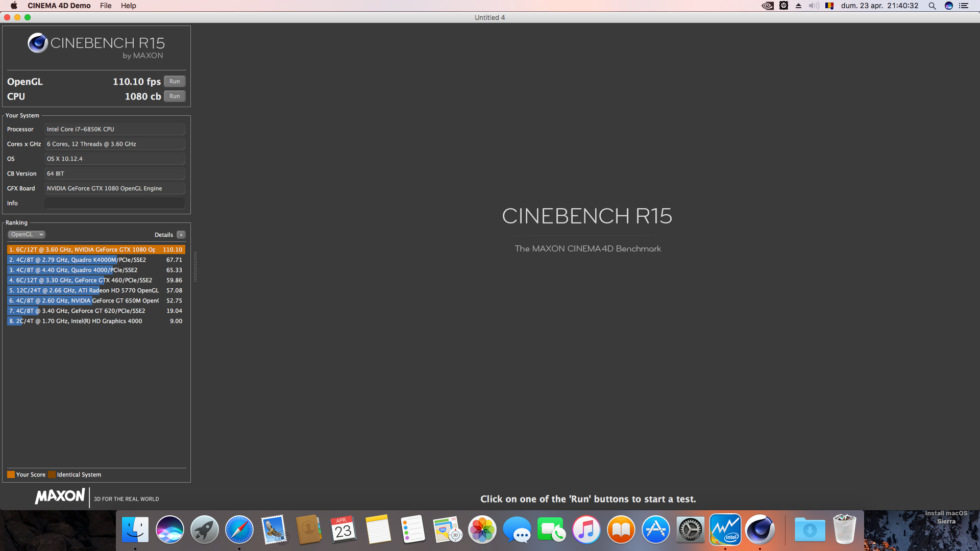Screen dimensions: 980x551
Task: Open the Cinema 4D dock icon
Action: (759, 530)
